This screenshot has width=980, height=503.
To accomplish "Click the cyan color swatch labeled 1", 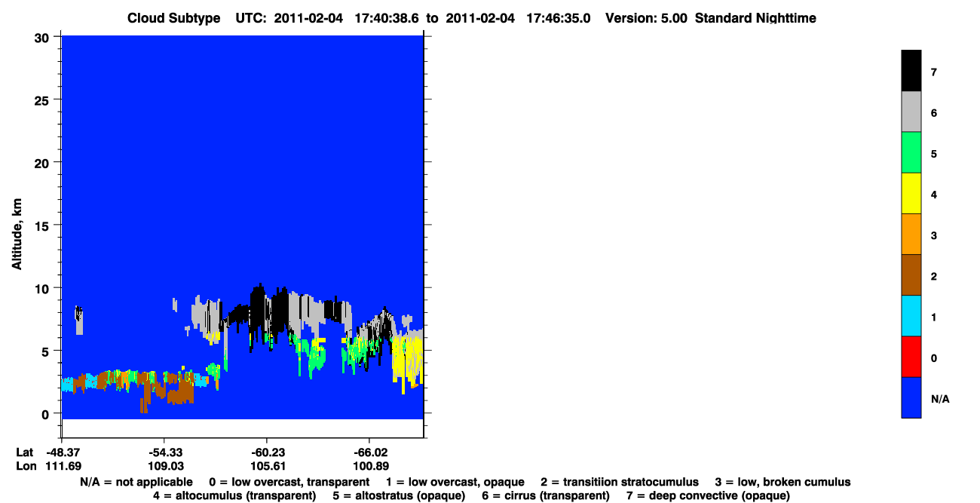I will [911, 315].
